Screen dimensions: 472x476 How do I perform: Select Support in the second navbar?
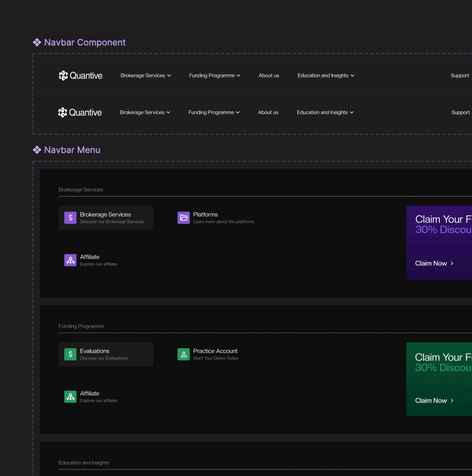[460, 112]
